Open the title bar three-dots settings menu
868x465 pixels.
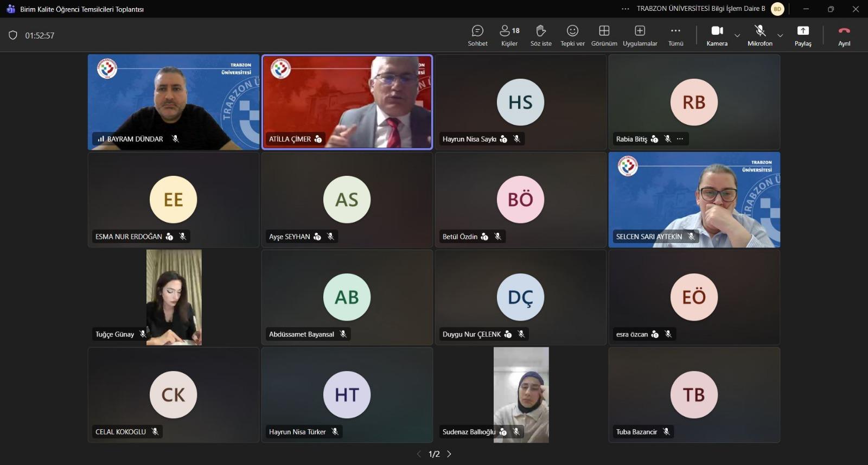pyautogui.click(x=626, y=9)
